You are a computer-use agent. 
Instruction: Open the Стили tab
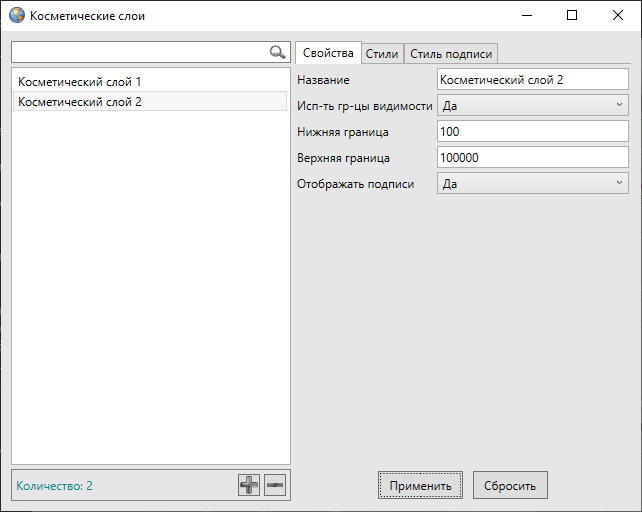pyautogui.click(x=382, y=54)
